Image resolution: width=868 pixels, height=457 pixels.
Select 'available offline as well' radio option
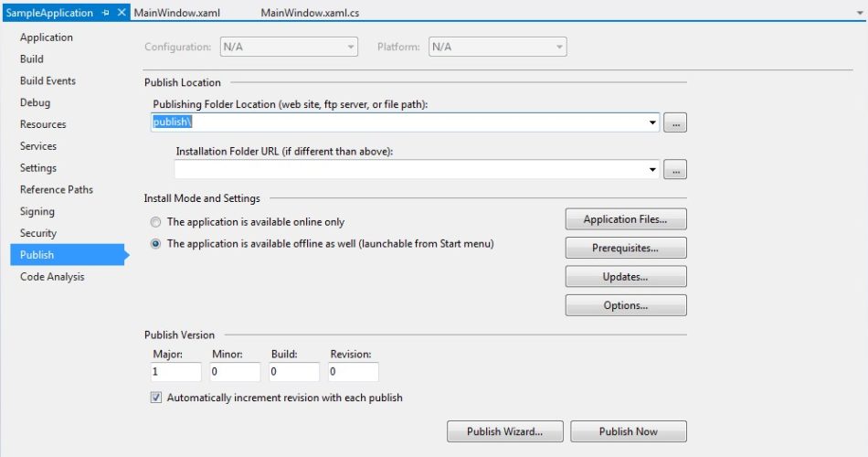[155, 244]
